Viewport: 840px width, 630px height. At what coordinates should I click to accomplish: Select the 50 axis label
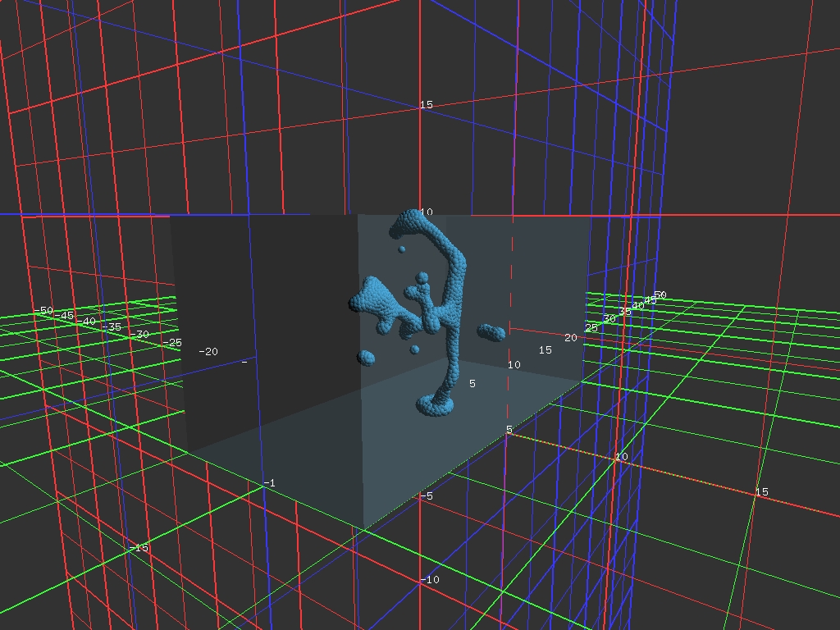click(x=660, y=294)
